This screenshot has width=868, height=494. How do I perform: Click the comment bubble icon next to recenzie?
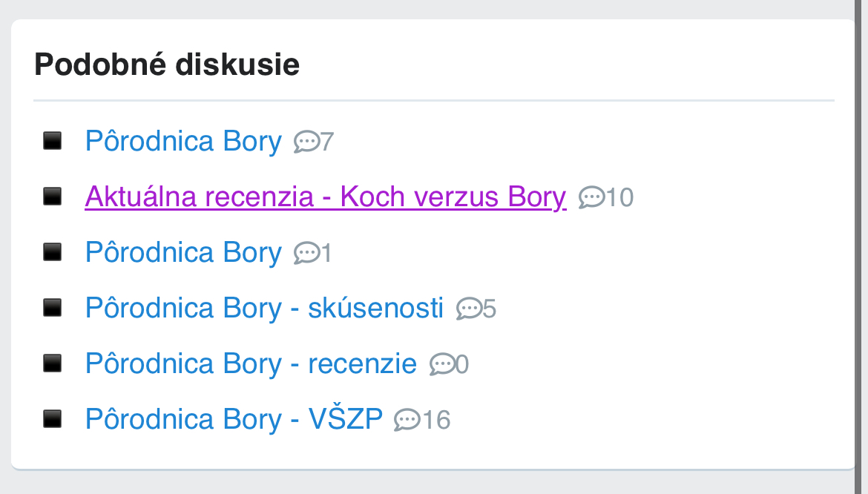pyautogui.click(x=442, y=363)
